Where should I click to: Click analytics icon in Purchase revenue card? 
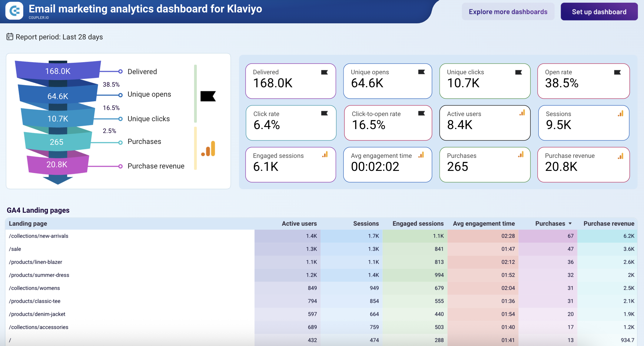point(621,156)
